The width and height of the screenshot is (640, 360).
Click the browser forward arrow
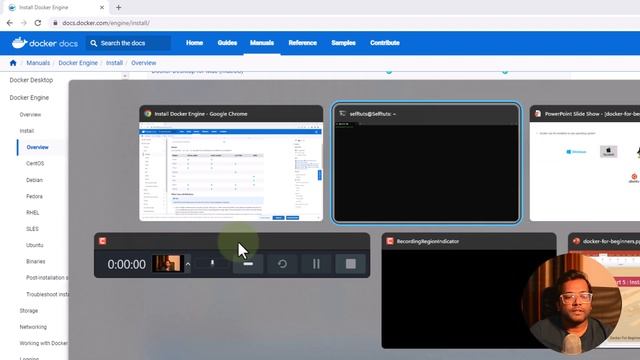click(x=24, y=23)
